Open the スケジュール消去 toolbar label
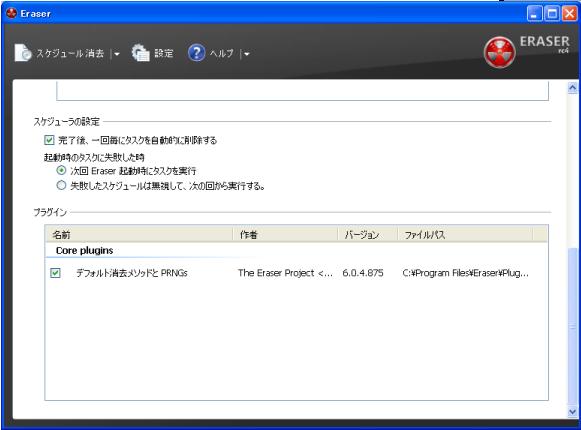 [x=70, y=53]
